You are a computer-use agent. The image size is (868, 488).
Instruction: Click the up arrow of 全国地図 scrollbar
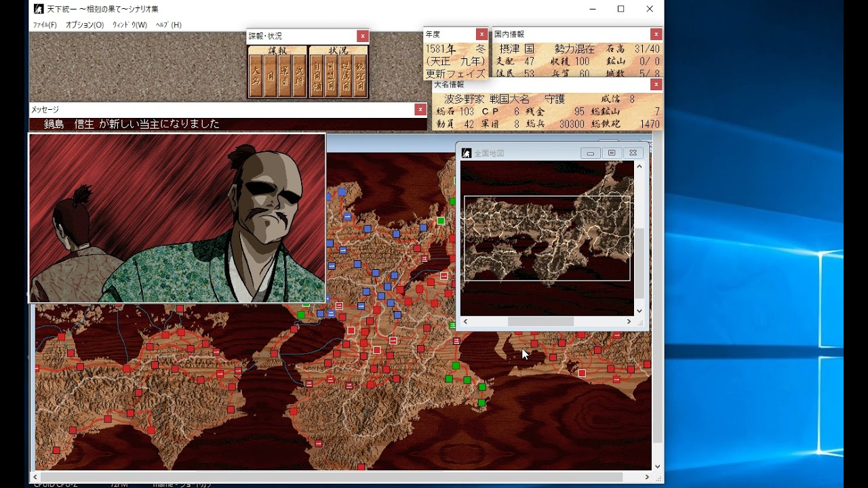pyautogui.click(x=639, y=166)
